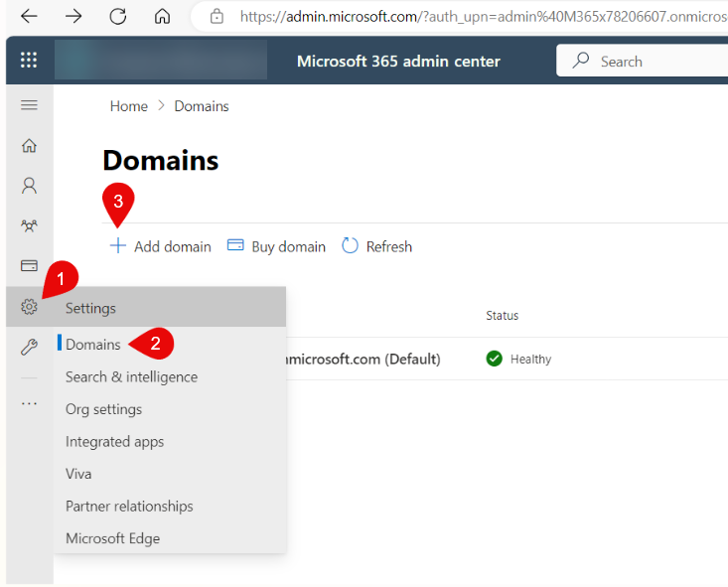Click Home in the breadcrumb
Viewport: 728px width, 587px height.
128,106
